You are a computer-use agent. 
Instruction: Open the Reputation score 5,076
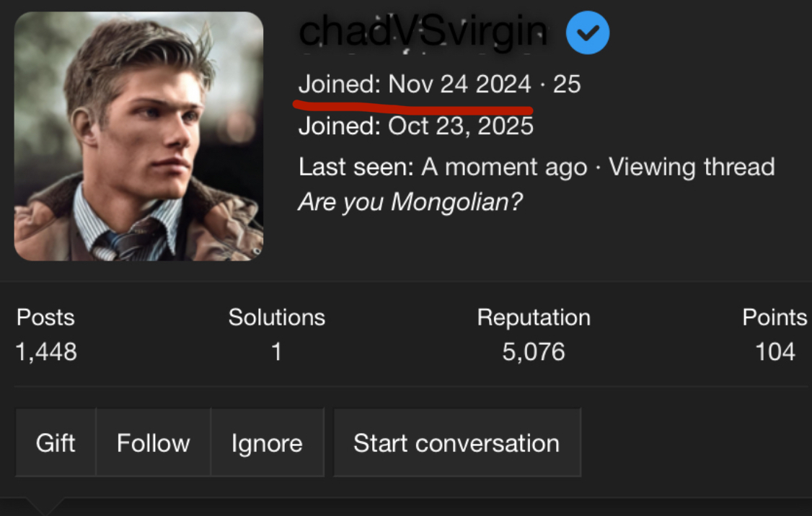534,352
